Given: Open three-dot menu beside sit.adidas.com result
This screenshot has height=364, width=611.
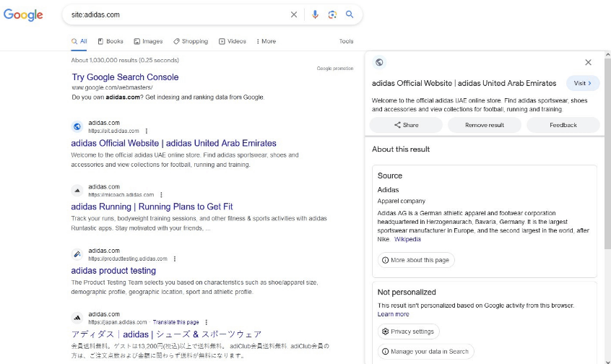Looking at the screenshot, I should click(147, 131).
